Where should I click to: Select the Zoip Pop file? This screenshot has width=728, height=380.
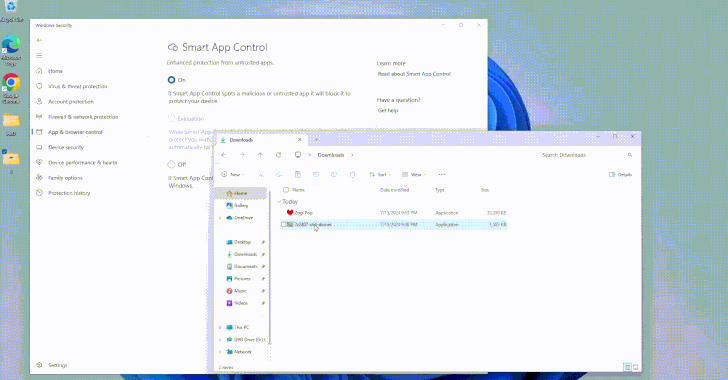[x=394, y=213]
